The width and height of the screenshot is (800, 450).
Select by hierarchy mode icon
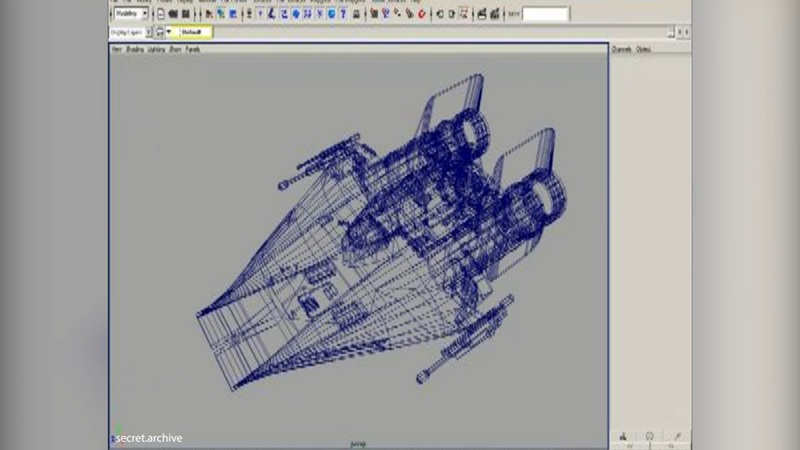coord(209,14)
